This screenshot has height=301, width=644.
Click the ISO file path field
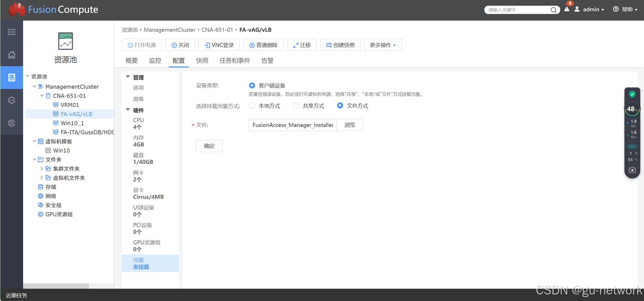click(x=292, y=125)
